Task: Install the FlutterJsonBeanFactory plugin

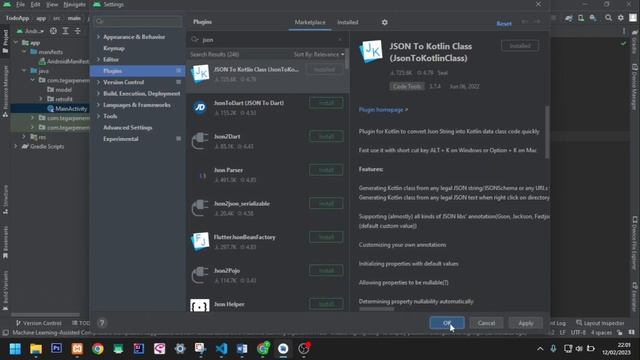Action: click(x=326, y=237)
